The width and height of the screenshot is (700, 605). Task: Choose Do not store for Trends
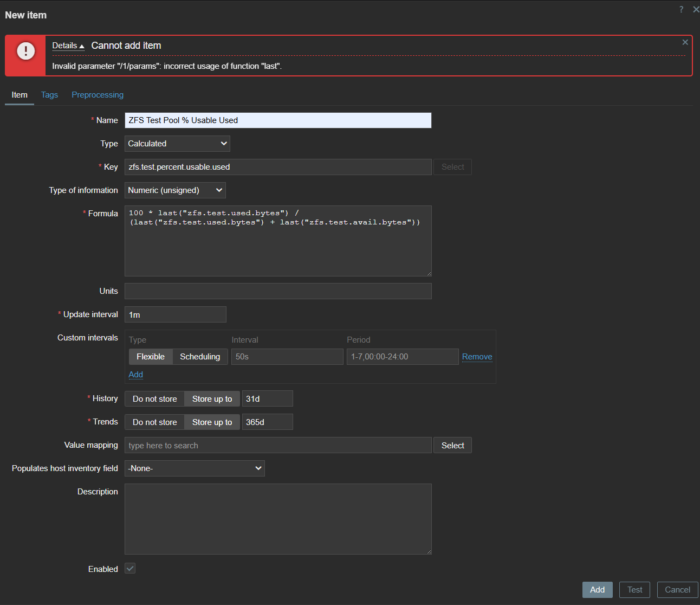155,422
